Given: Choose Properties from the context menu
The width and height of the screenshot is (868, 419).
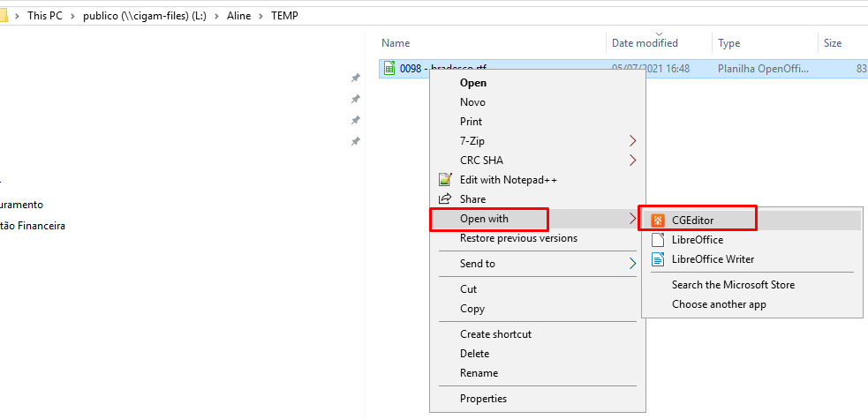Looking at the screenshot, I should (x=483, y=399).
